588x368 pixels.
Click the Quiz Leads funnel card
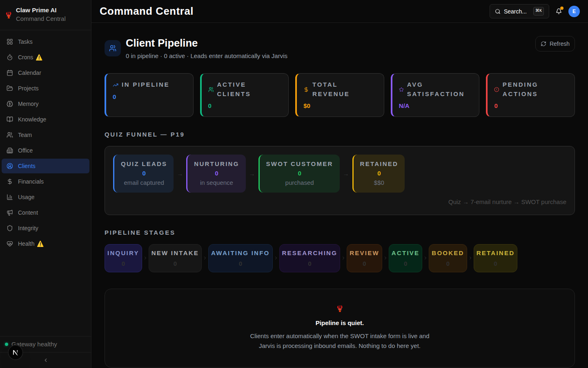[x=143, y=173]
